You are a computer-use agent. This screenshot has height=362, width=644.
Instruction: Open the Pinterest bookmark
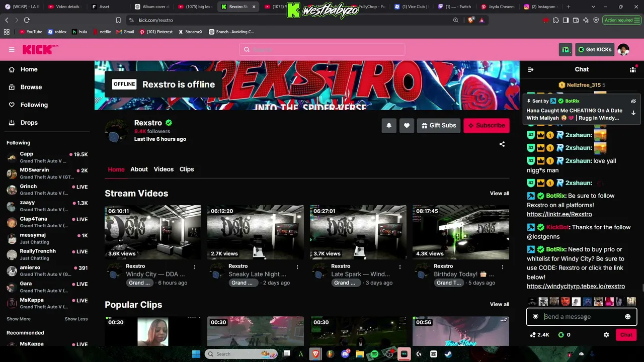(x=156, y=32)
